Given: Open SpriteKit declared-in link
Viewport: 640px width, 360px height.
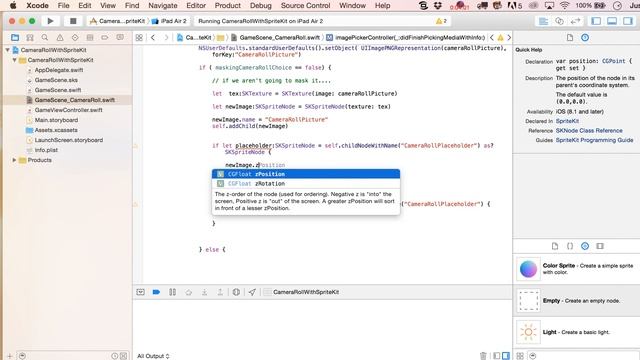Looking at the screenshot, I should click(567, 121).
